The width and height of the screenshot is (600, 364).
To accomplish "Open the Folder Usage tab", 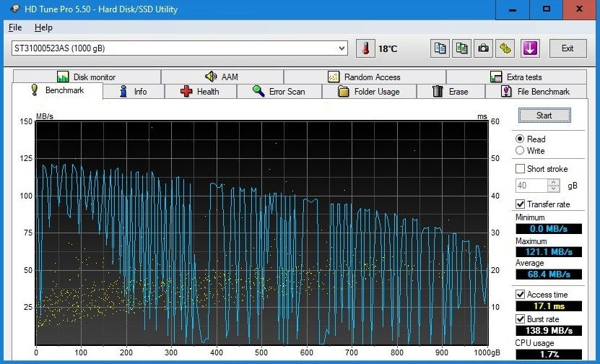I will pyautogui.click(x=369, y=92).
